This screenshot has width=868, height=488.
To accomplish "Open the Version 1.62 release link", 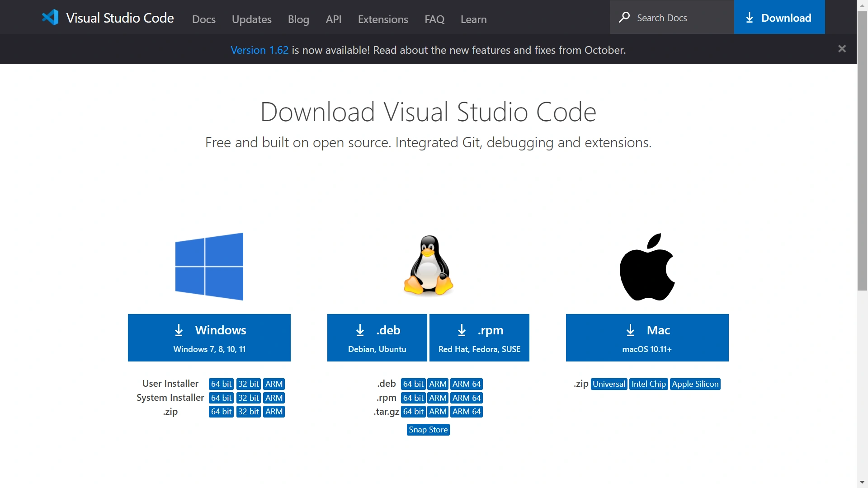I will [x=259, y=50].
